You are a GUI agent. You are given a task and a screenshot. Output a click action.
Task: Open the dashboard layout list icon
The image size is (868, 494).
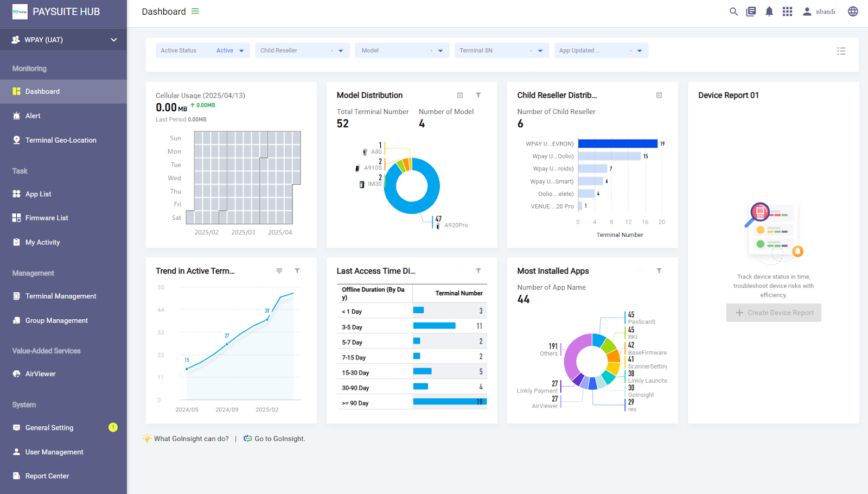pyautogui.click(x=841, y=51)
